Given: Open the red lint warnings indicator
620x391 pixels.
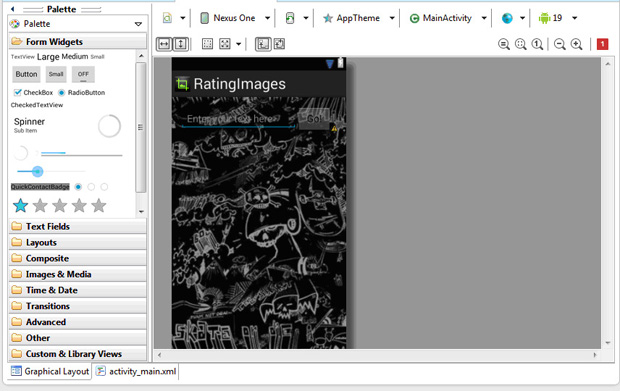Looking at the screenshot, I should [602, 44].
